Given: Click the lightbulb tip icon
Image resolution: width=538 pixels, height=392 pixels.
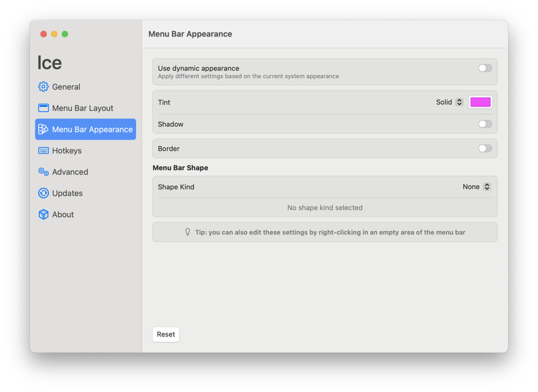Looking at the screenshot, I should point(188,232).
